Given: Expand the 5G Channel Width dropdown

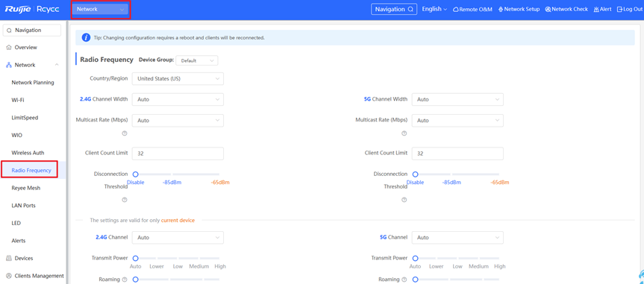Looking at the screenshot, I should pos(457,99).
